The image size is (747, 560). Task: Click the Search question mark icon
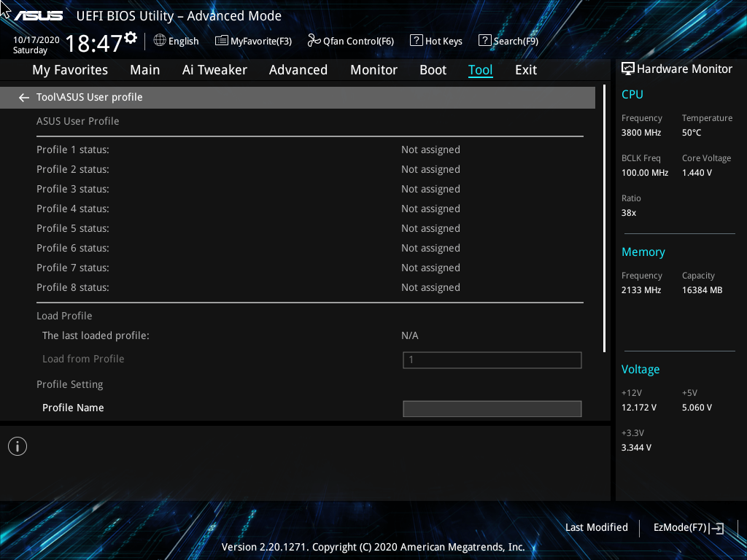(x=484, y=41)
